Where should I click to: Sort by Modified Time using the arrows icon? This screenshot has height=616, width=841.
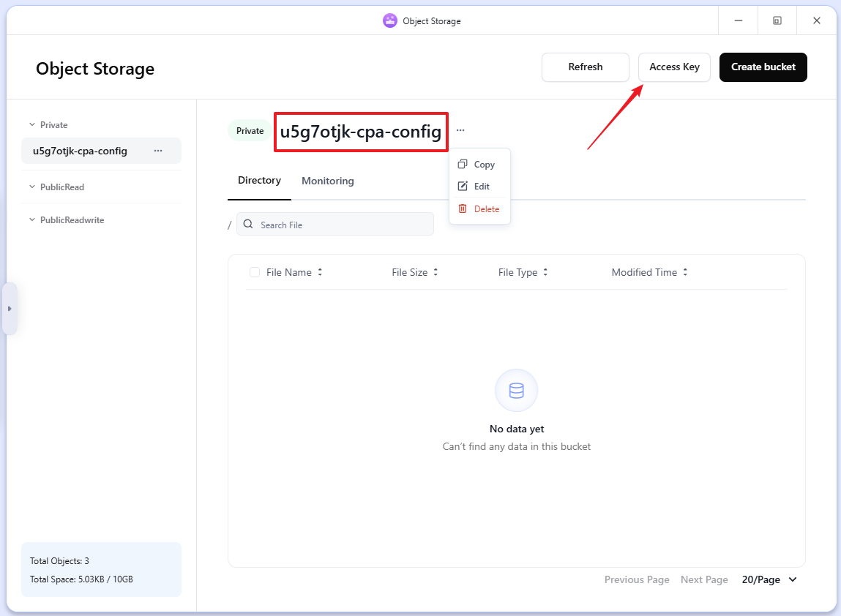tap(685, 272)
